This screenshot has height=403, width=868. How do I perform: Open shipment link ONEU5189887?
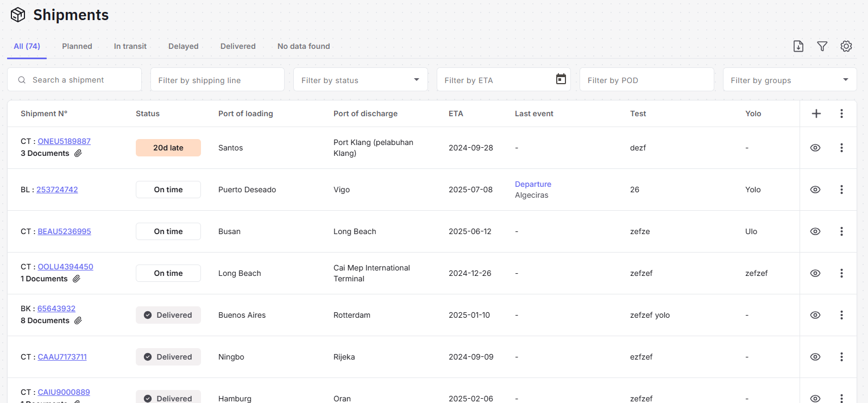click(64, 141)
